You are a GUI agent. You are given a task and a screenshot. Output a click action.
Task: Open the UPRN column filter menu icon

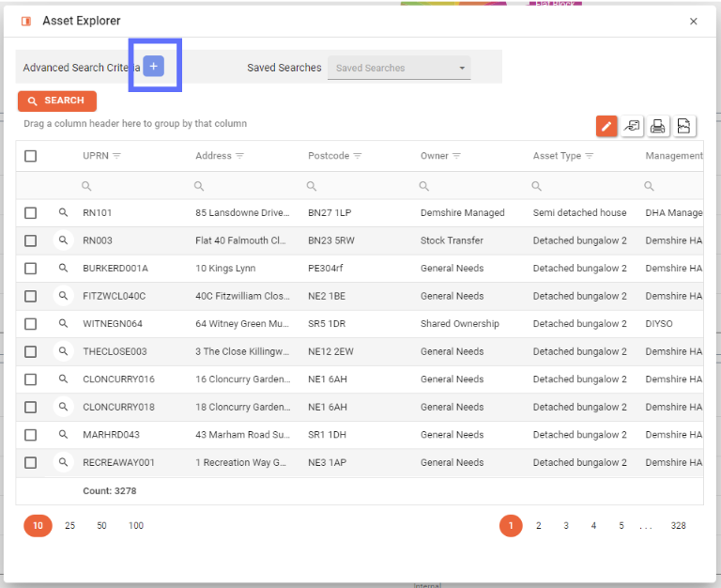[x=117, y=156]
